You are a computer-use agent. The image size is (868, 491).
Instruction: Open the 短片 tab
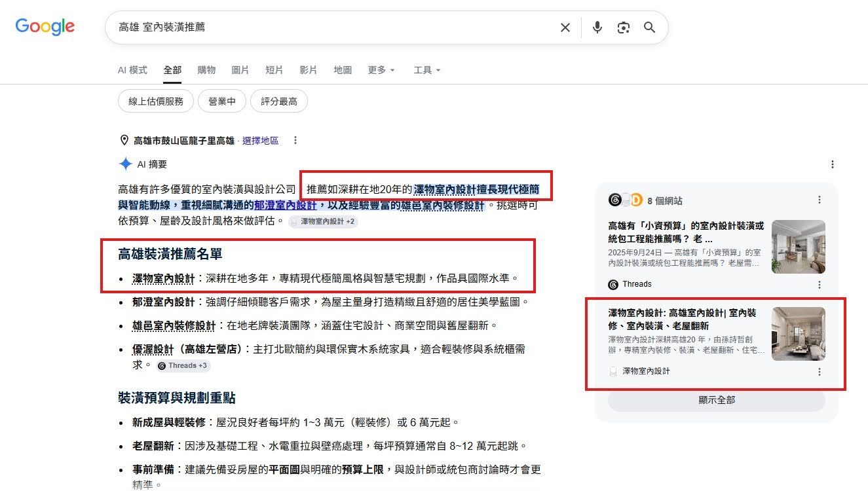tap(274, 70)
